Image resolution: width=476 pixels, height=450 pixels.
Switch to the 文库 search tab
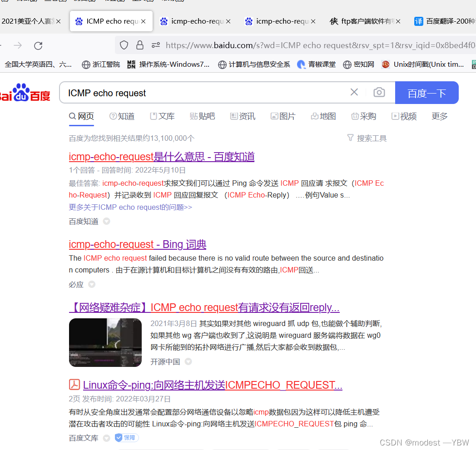(x=162, y=116)
